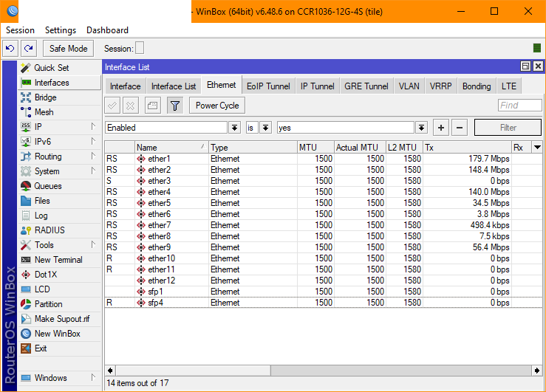This screenshot has height=392, width=546.
Task: Expand the IP submenu
Action: (93, 127)
